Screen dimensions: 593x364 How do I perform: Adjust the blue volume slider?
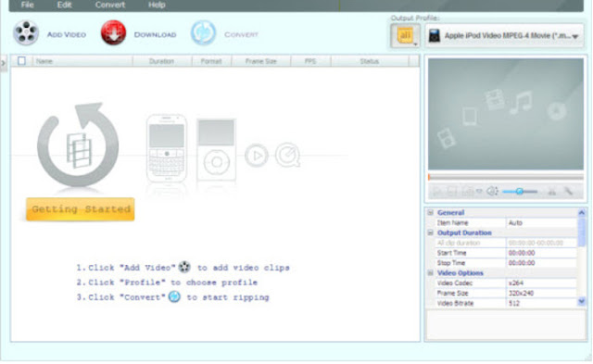pyautogui.click(x=520, y=192)
